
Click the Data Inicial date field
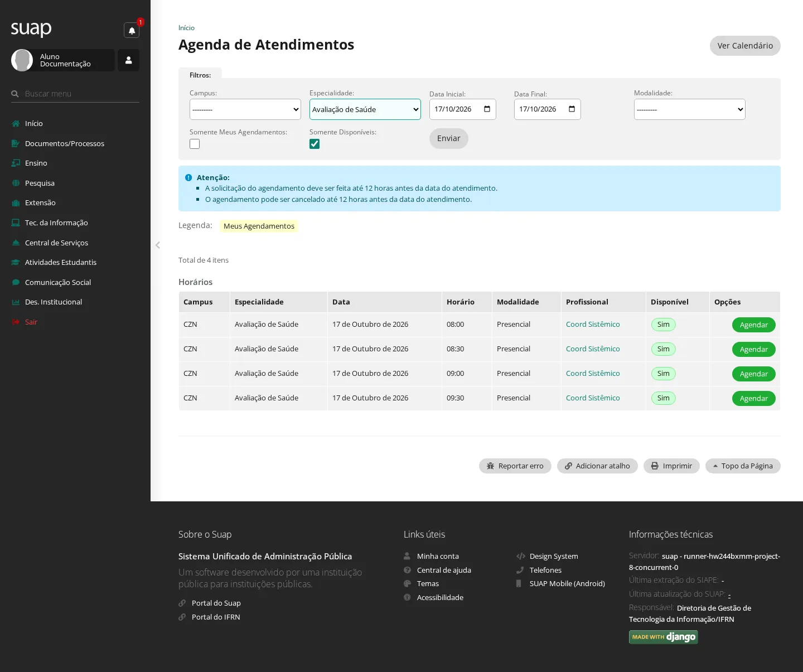pos(463,109)
